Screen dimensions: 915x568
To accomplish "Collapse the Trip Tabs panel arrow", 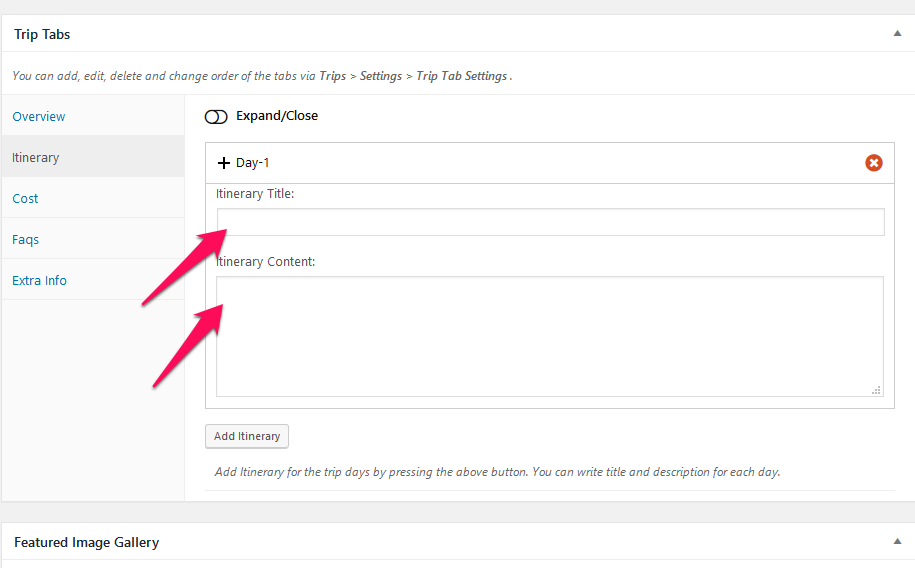I will coord(897,33).
